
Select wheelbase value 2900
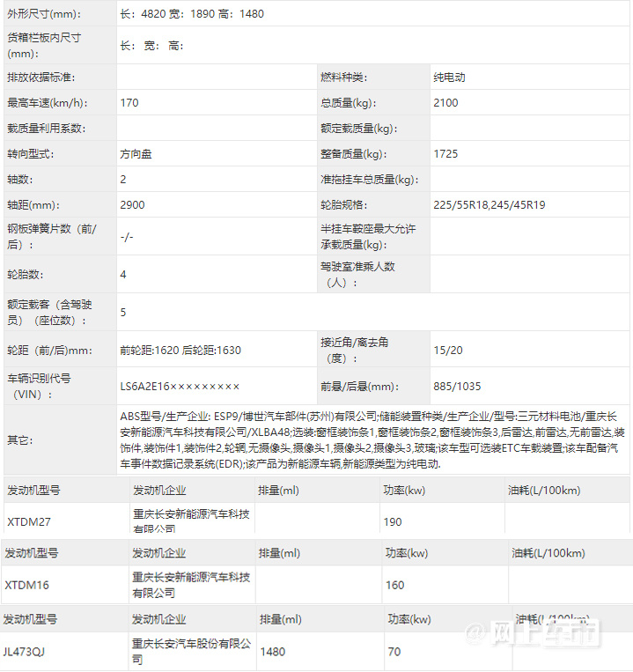(132, 205)
